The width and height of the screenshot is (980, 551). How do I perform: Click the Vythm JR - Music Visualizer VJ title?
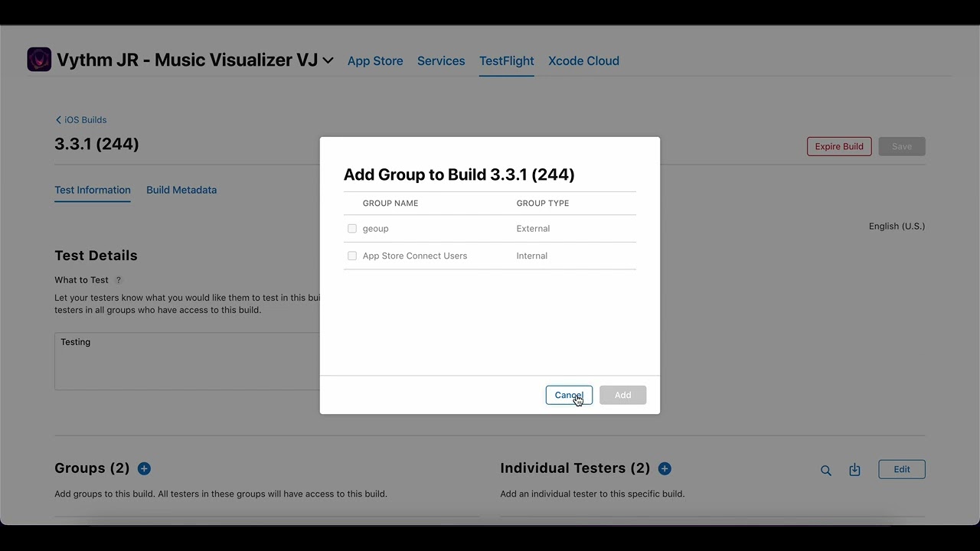point(187,60)
